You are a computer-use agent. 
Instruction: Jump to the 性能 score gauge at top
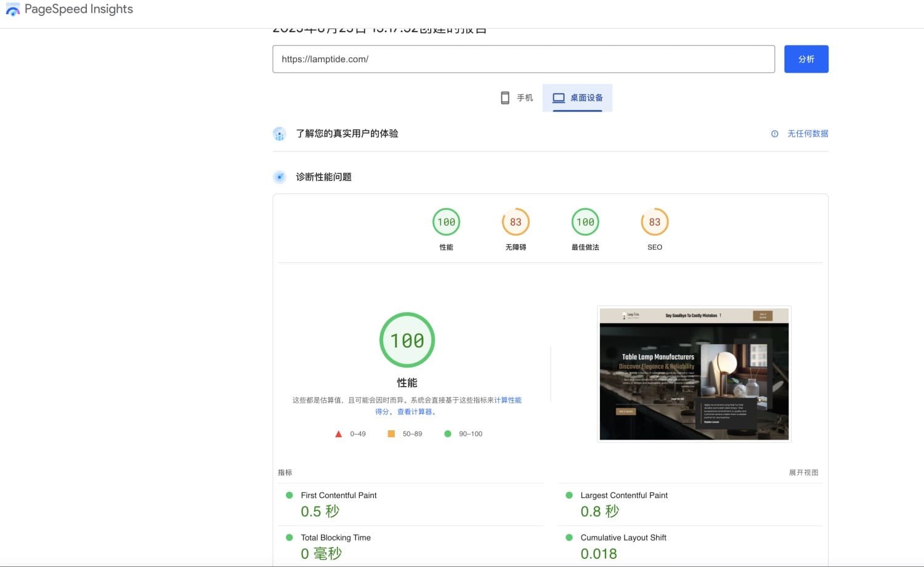tap(446, 222)
